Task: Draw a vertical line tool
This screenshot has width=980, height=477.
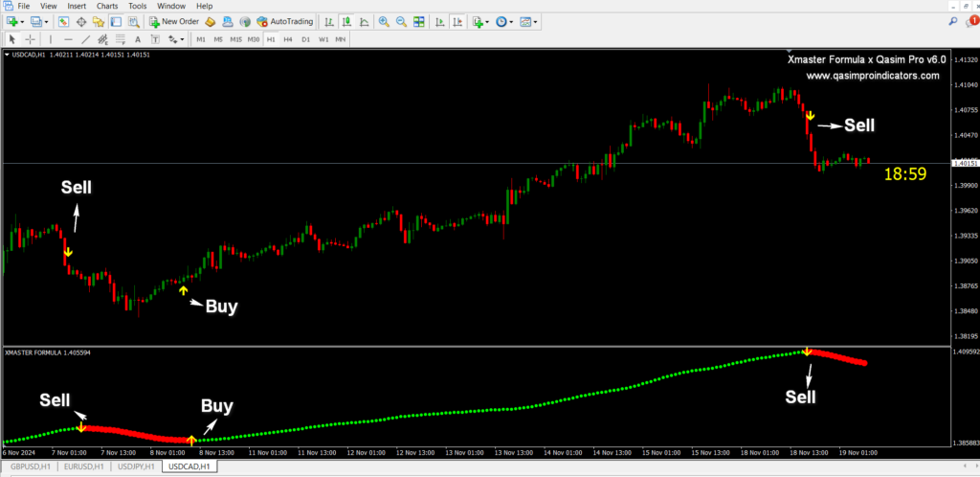Action: 52,39
